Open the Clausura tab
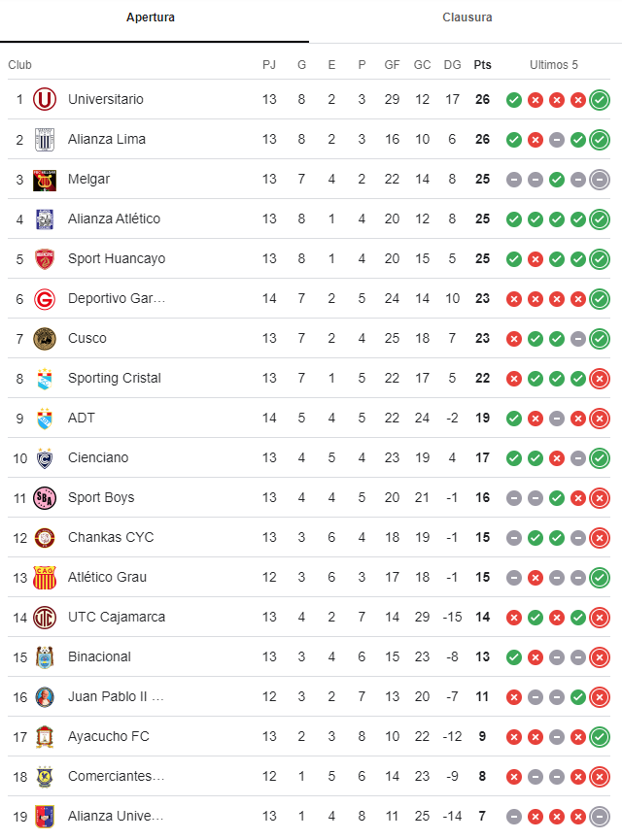This screenshot has height=840, width=622. (467, 17)
